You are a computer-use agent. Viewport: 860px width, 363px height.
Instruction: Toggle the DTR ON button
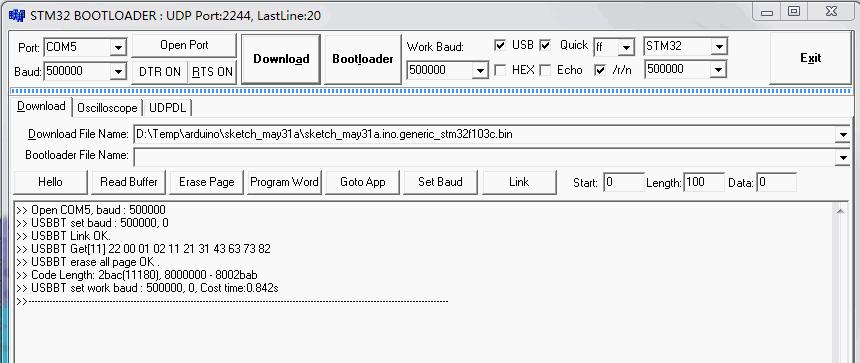160,72
